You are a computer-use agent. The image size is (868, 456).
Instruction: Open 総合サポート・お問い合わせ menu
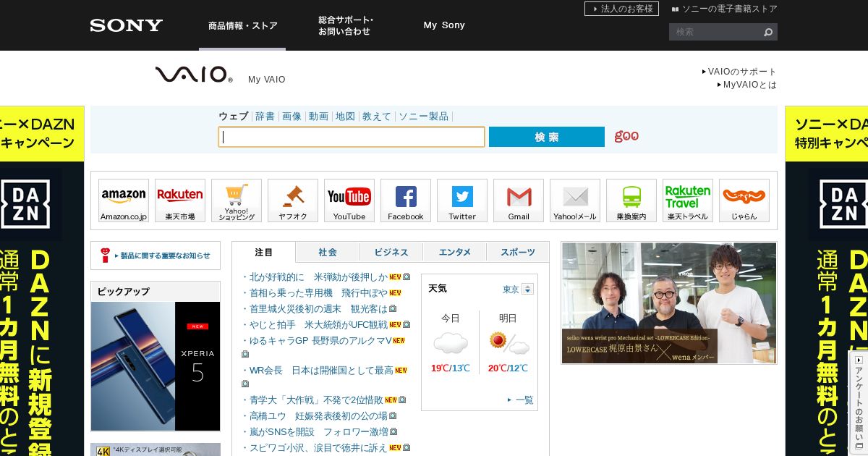[x=346, y=25]
